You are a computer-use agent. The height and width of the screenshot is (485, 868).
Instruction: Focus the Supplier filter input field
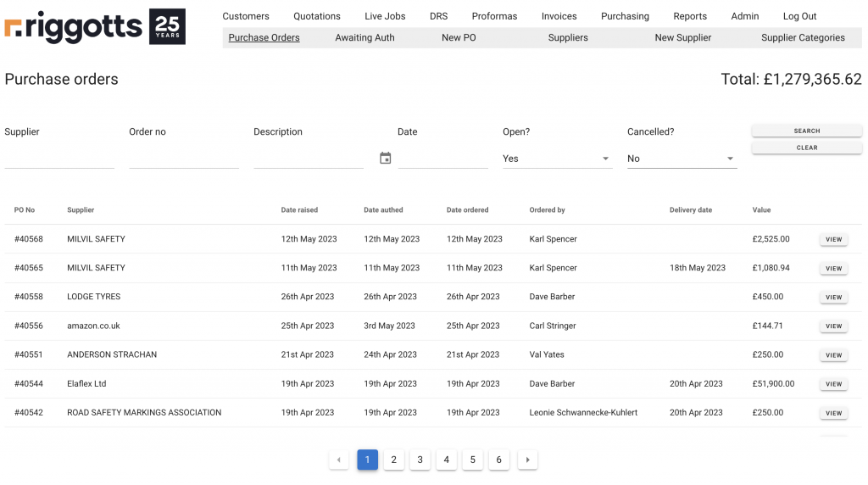pos(59,159)
